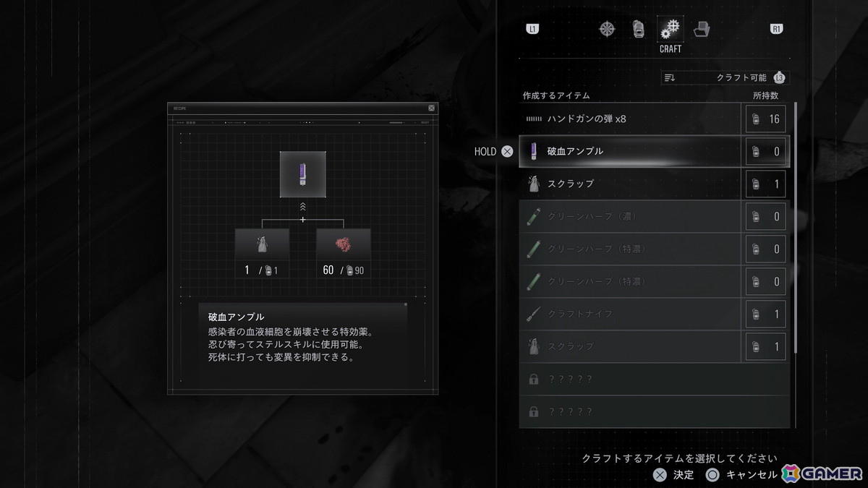This screenshot has height=488, width=868.
Task: Click the purple ampoule icon in recipe preview
Action: point(303,172)
